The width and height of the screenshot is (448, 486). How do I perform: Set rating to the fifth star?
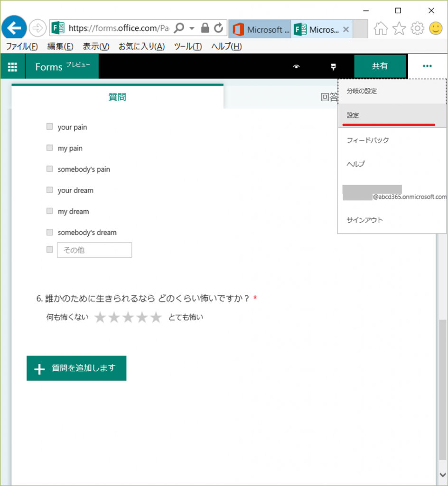click(x=156, y=318)
